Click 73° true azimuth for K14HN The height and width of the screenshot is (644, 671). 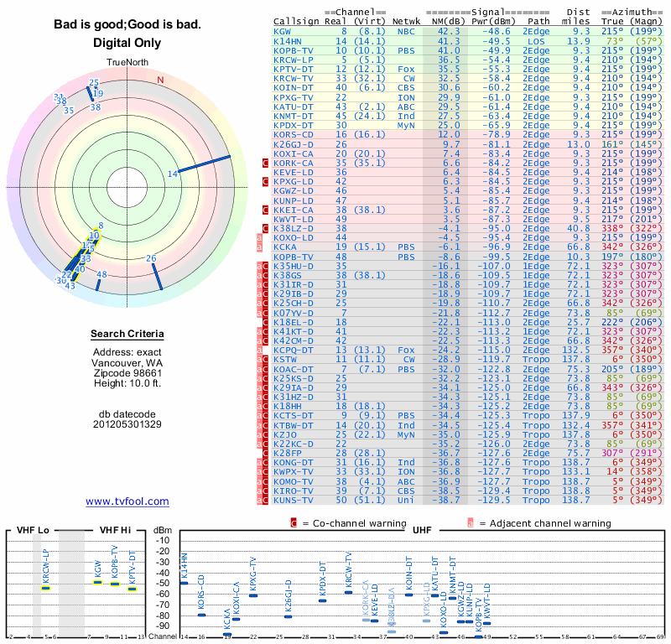pyautogui.click(x=615, y=41)
